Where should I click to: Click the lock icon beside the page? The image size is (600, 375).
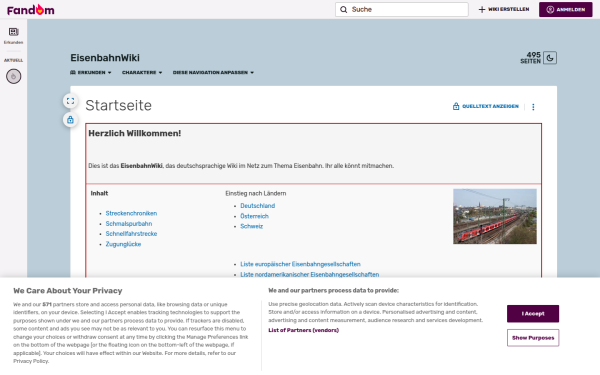pos(70,120)
